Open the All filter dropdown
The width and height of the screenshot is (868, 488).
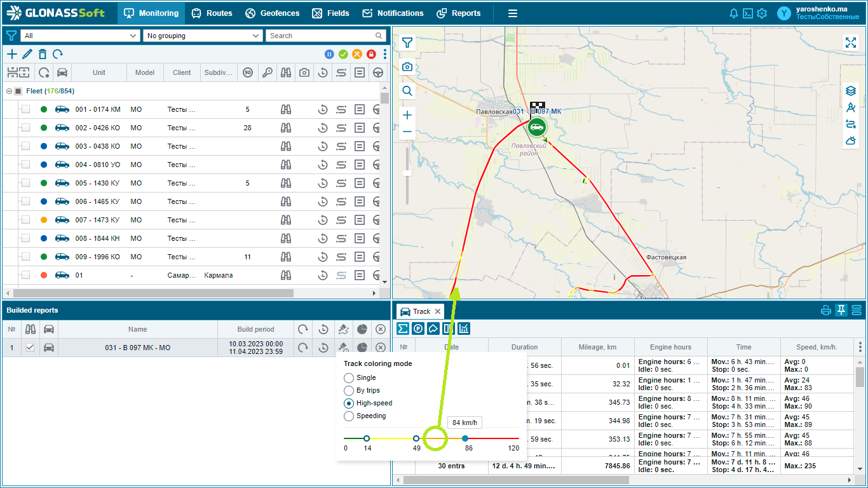pyautogui.click(x=80, y=36)
